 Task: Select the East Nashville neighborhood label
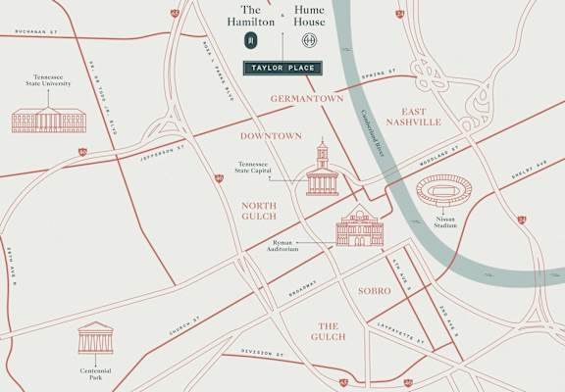pyautogui.click(x=414, y=117)
